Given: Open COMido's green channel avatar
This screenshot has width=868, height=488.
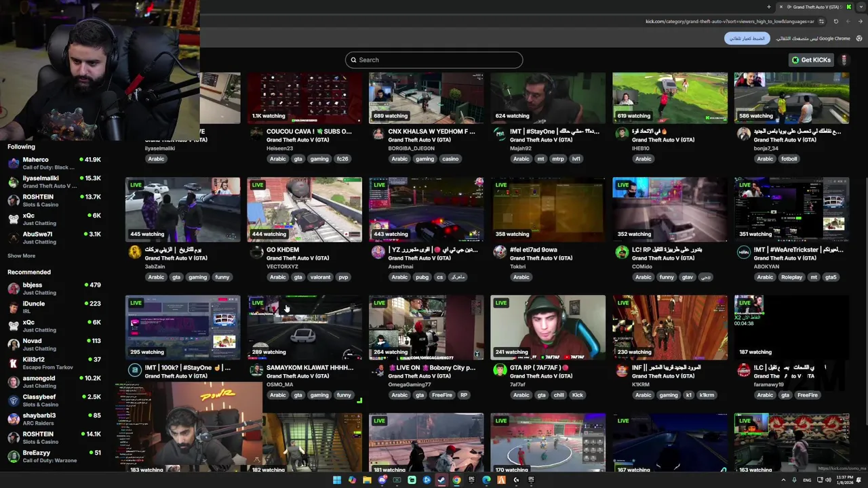Looking at the screenshot, I should (x=622, y=253).
